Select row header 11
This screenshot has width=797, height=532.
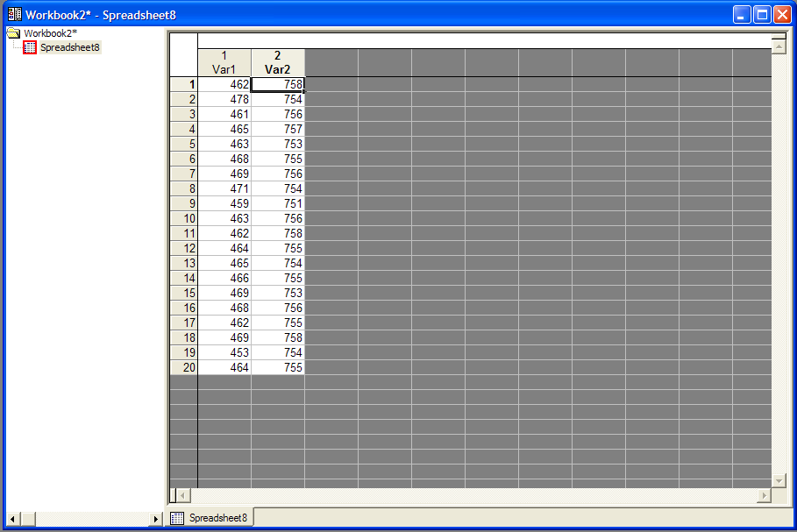183,233
